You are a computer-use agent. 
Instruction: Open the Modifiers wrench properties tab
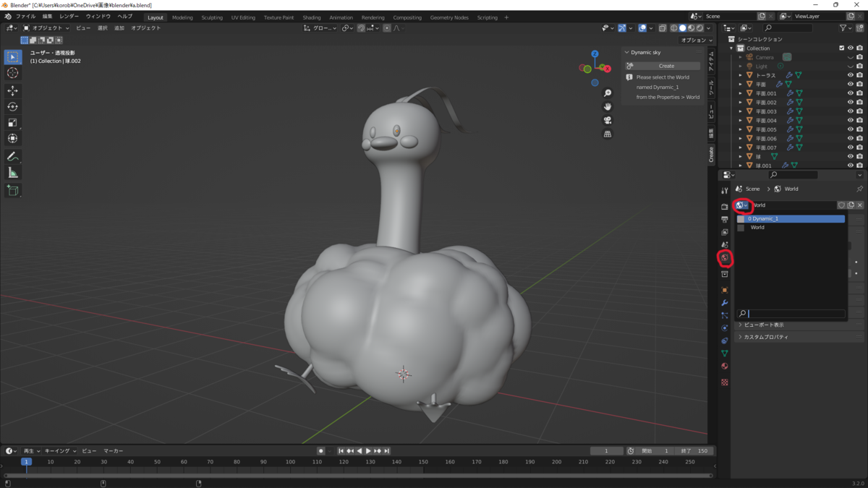click(x=724, y=303)
